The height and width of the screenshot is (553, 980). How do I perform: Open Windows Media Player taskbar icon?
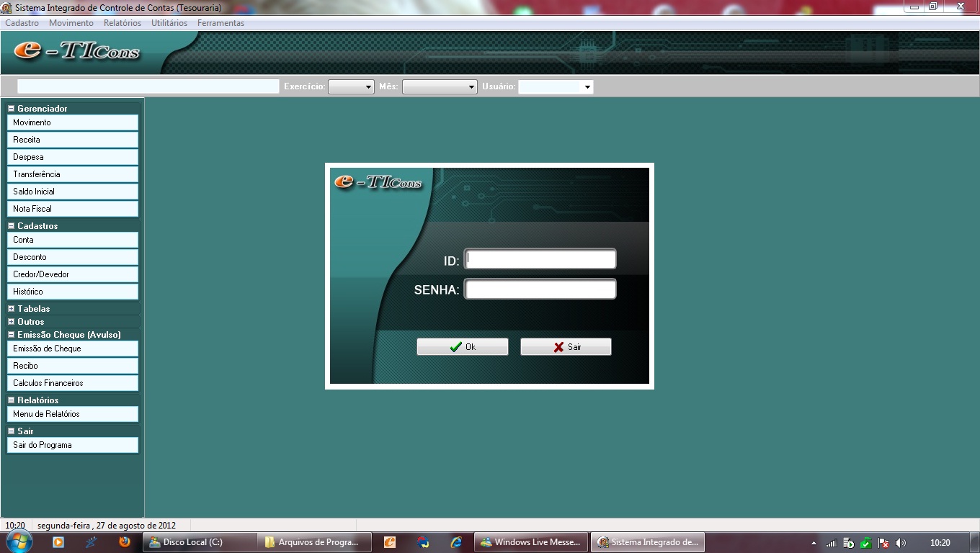58,542
